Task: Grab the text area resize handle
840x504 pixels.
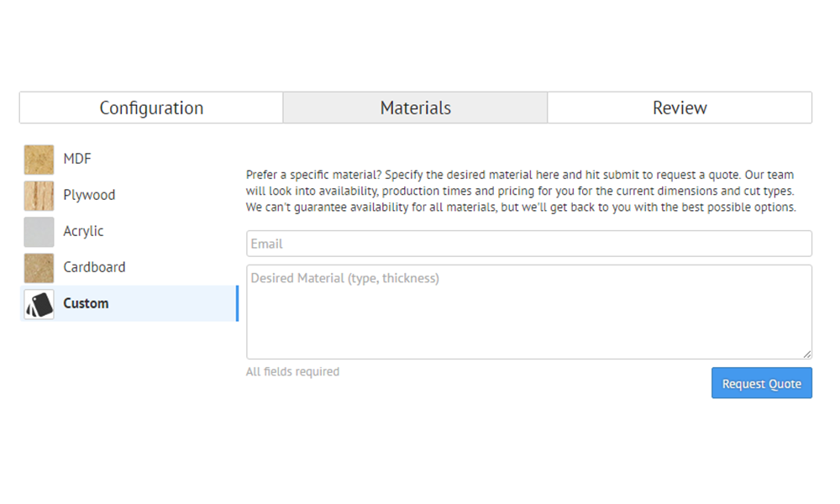Action: click(x=807, y=354)
